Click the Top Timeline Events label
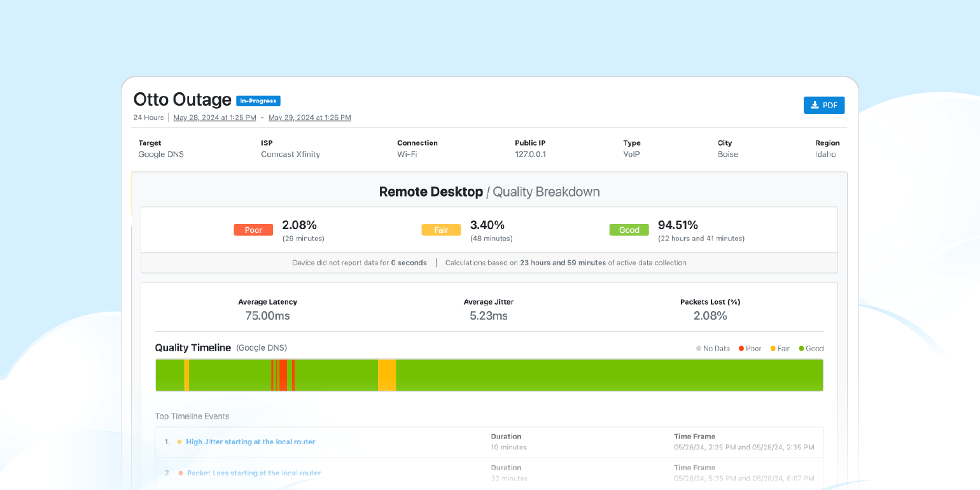 click(192, 416)
